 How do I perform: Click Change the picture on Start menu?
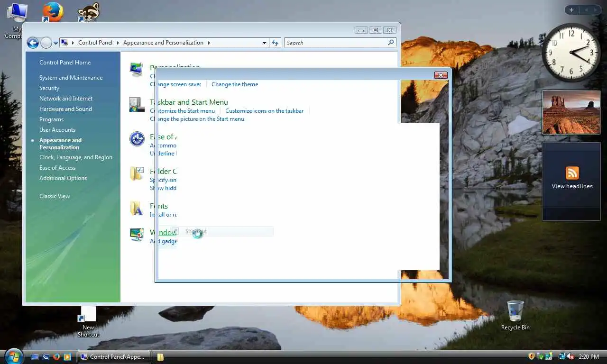(x=197, y=119)
